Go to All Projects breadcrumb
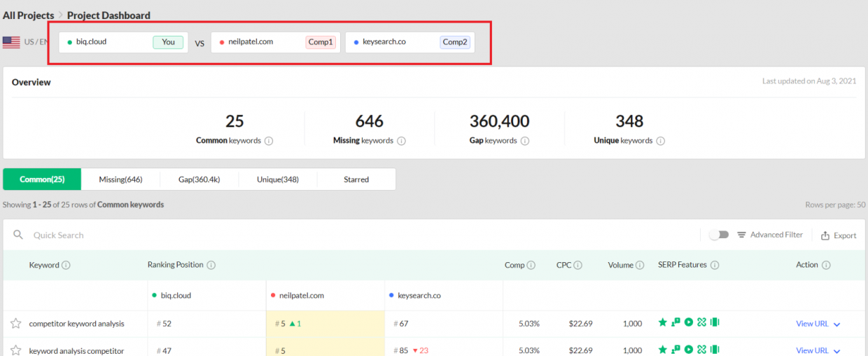 28,15
